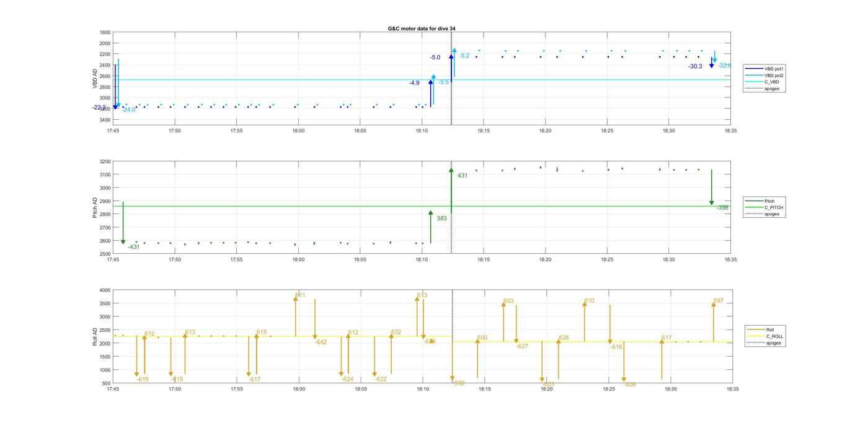
Task: Click the '615' roll data label
Action: [262, 332]
